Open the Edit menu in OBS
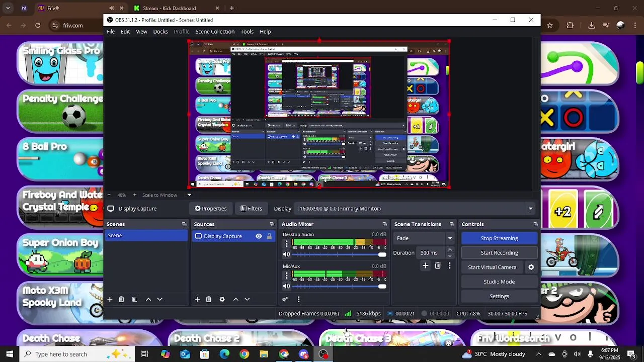Screen dimensions: 644x362 pyautogui.click(x=125, y=32)
